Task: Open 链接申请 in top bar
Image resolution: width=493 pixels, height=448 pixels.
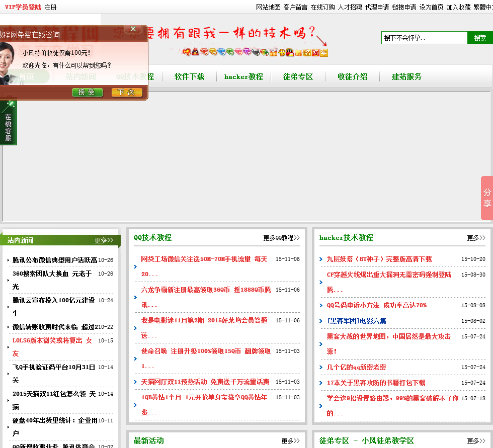Action: (404, 7)
